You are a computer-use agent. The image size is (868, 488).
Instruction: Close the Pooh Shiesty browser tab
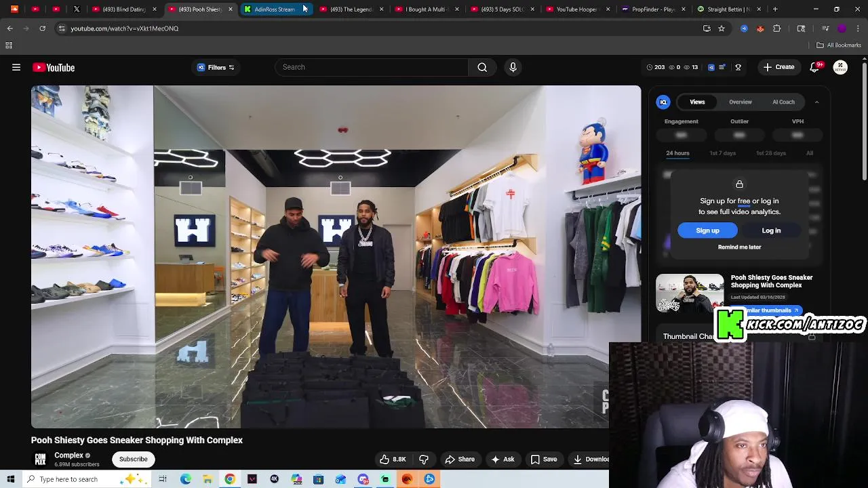230,9
